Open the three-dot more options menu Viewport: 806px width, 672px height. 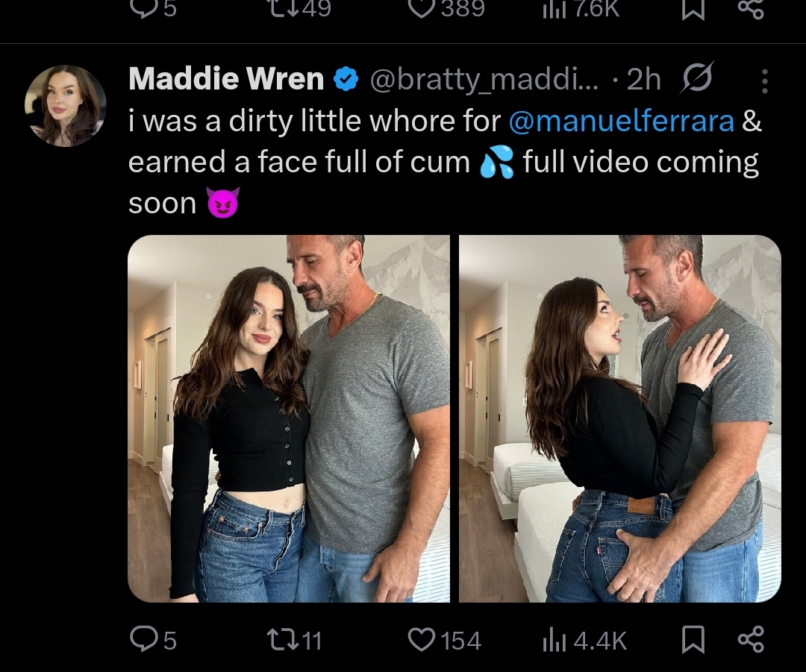pyautogui.click(x=764, y=81)
